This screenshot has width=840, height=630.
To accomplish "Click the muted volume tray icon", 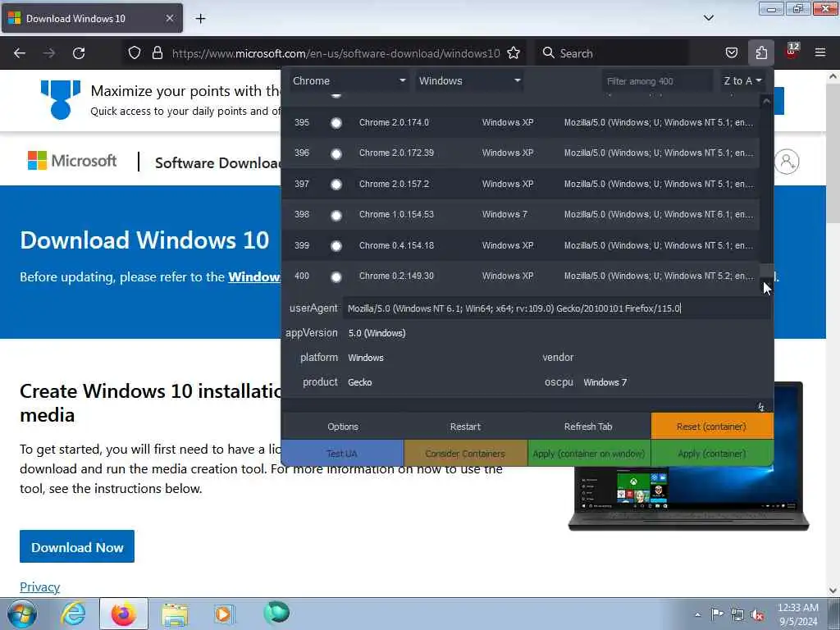I will tap(757, 614).
